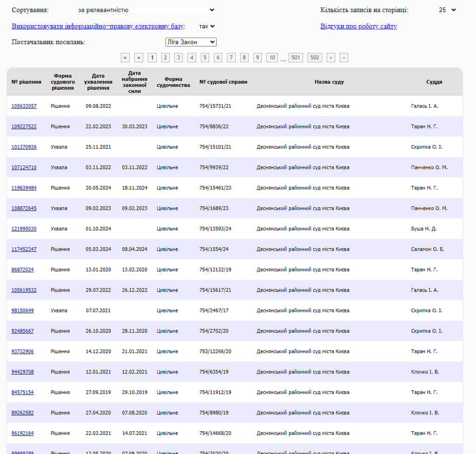The height and width of the screenshot is (454, 476).
Task: Jump to page 502 of results
Action: pos(315,58)
